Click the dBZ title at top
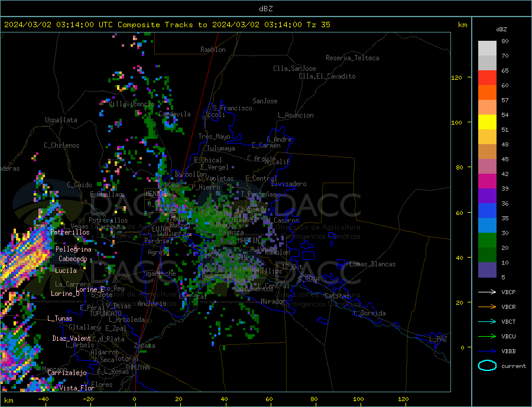 point(265,9)
